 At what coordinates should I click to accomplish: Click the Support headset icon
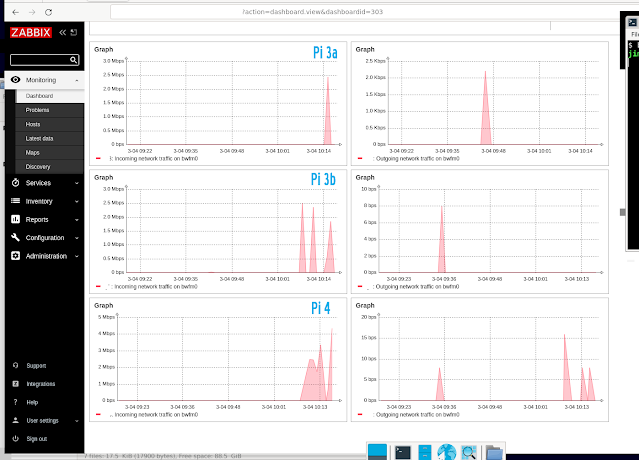click(15, 365)
